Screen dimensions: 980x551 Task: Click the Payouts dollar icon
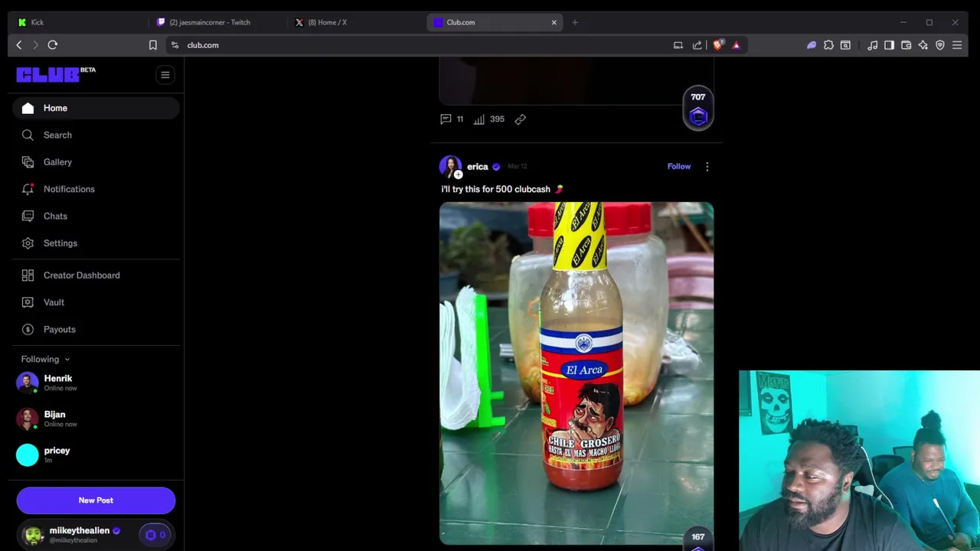tap(28, 329)
